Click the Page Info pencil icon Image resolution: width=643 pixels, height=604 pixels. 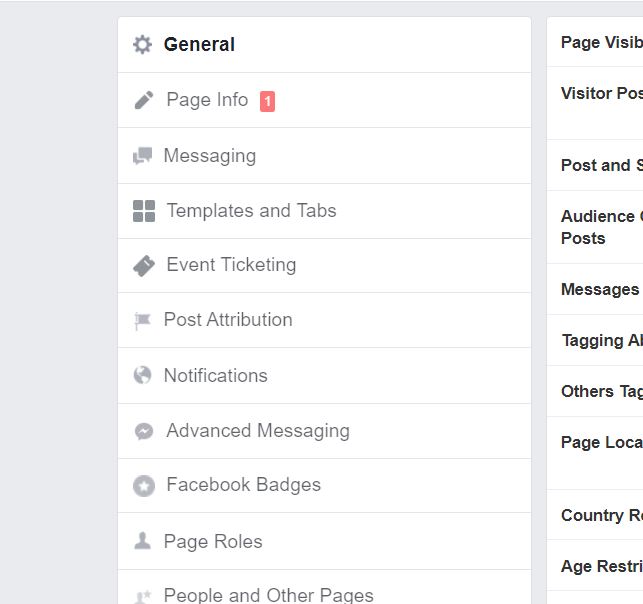(x=144, y=100)
